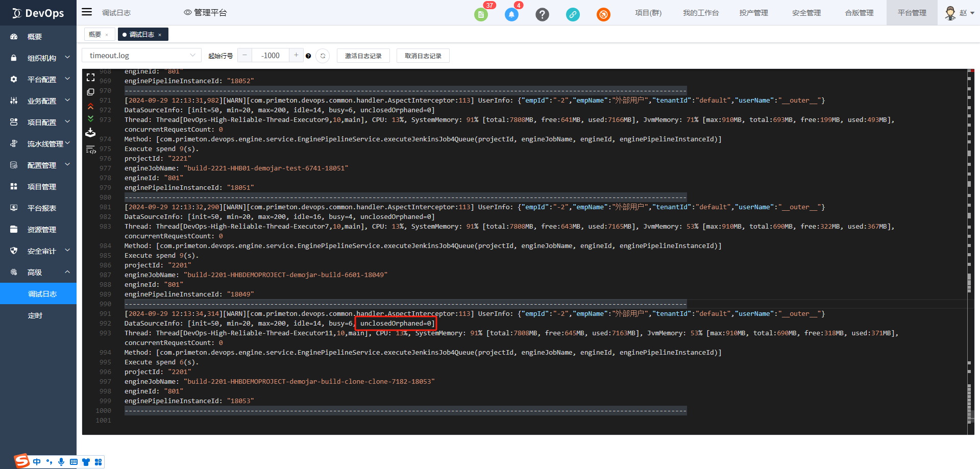Jump to top with red double-up arrows
Viewport: 980px width, 469px height.
(90, 106)
